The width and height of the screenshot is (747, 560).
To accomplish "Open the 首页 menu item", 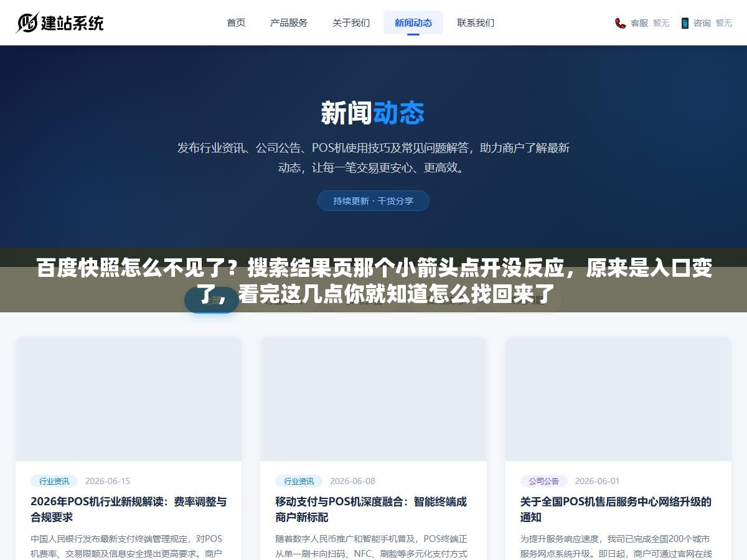I will tap(236, 22).
